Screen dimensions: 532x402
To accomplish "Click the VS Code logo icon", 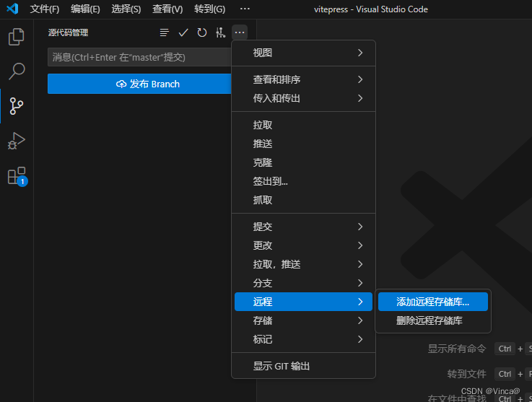I will pyautogui.click(x=12, y=9).
